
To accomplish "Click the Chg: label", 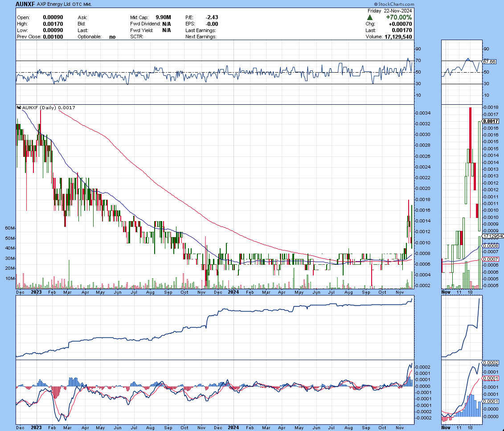I will pos(370,24).
